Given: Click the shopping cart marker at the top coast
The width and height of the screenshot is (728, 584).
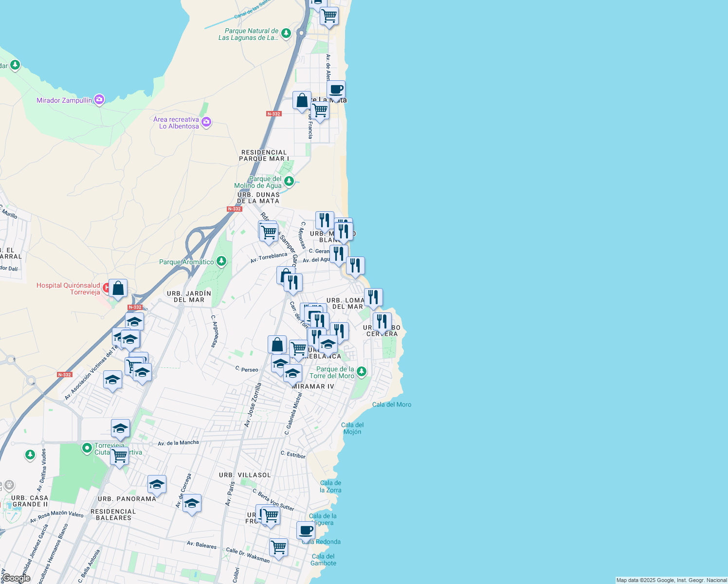Looking at the screenshot, I should 329,16.
